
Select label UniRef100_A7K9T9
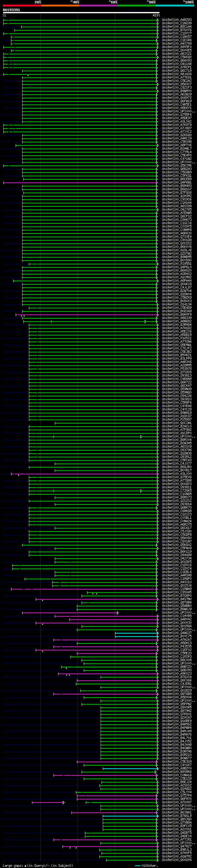coord(177,125)
